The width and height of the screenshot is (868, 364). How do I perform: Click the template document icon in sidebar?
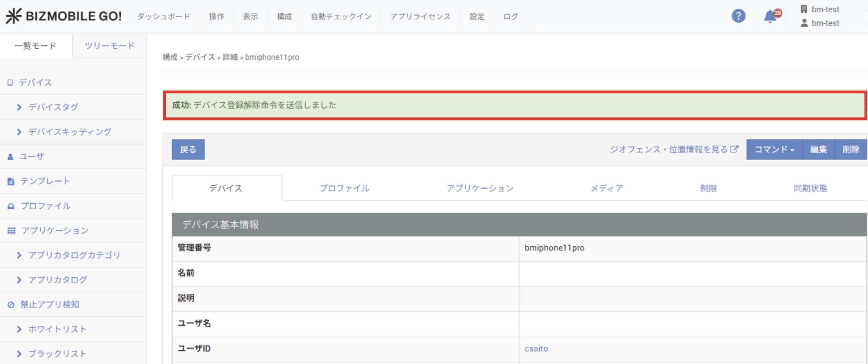(x=11, y=181)
